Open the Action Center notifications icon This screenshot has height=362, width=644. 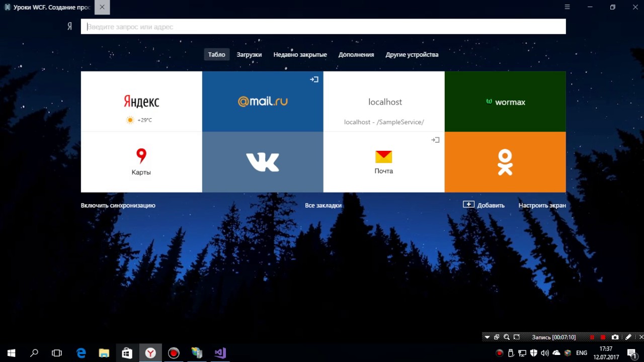click(x=632, y=353)
